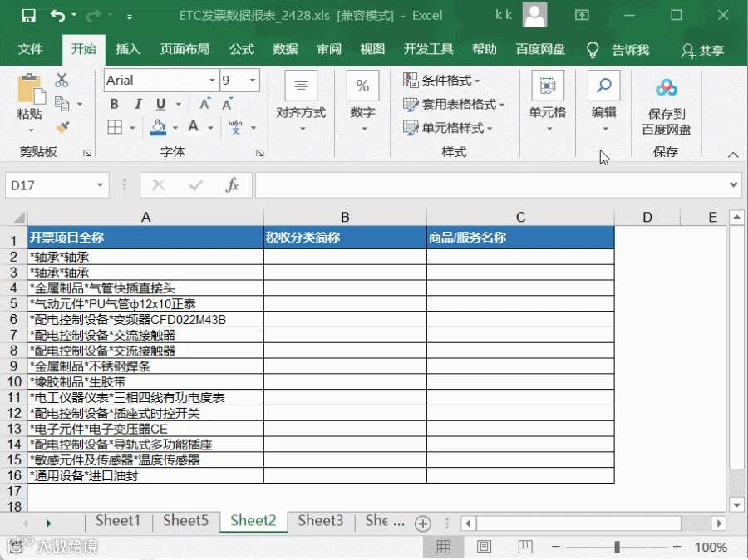This screenshot has height=560, width=748.
Task: Click the D17 name box field
Action: [x=50, y=185]
